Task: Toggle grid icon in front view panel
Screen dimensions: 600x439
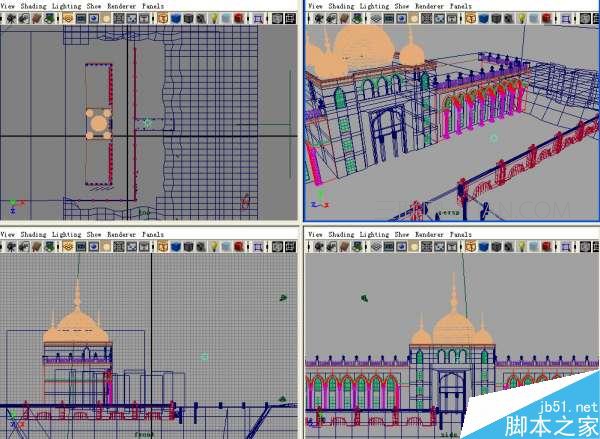Action: click(68, 246)
